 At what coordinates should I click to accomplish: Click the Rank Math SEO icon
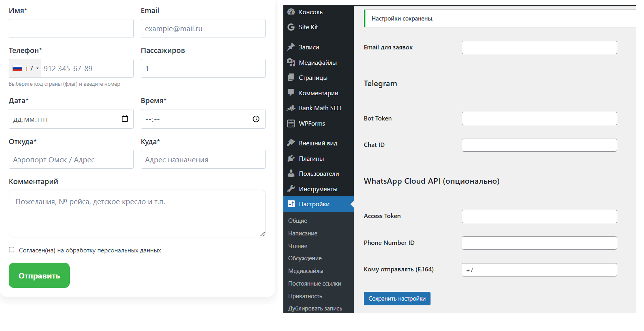291,108
